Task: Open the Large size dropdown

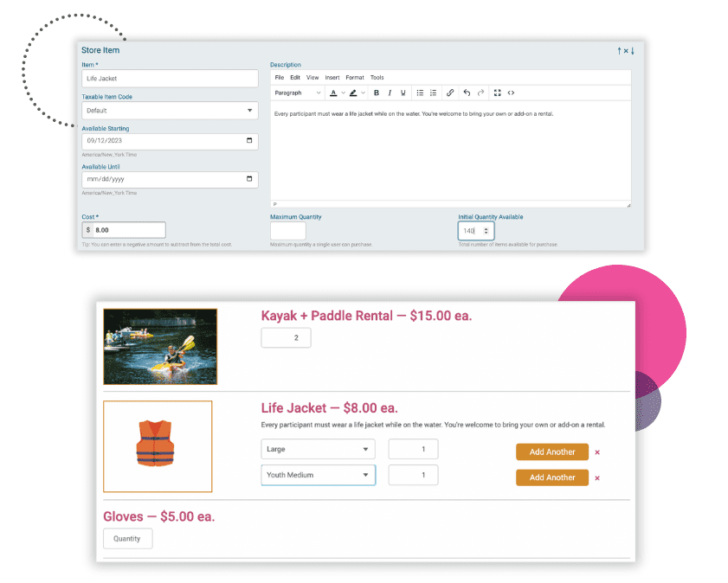Action: click(x=318, y=449)
